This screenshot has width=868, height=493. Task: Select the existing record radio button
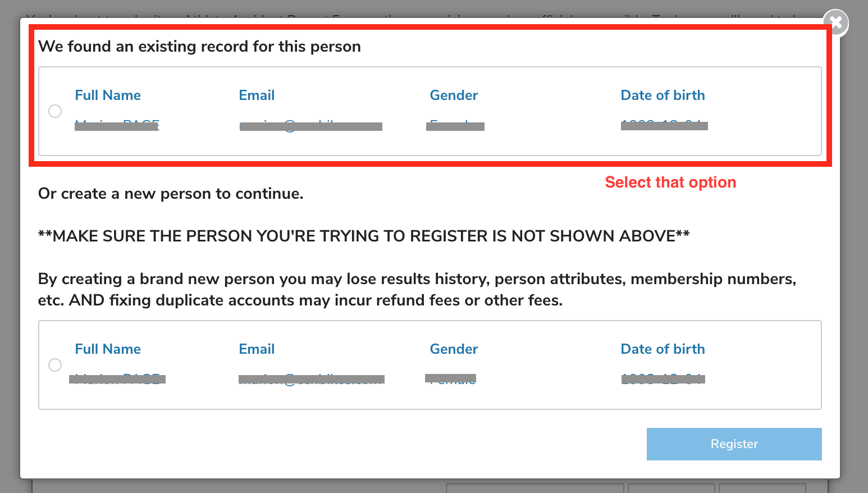(x=55, y=111)
